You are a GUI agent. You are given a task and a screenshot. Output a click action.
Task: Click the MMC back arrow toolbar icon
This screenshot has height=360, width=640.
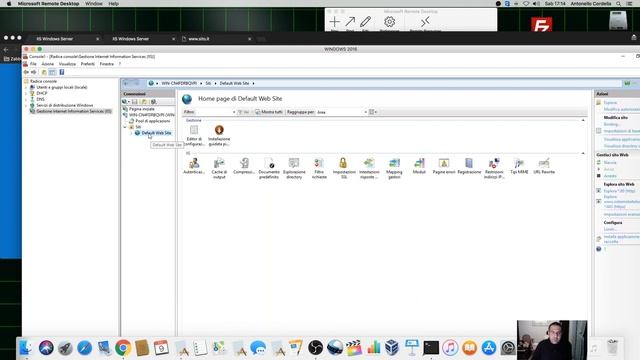click(26, 72)
